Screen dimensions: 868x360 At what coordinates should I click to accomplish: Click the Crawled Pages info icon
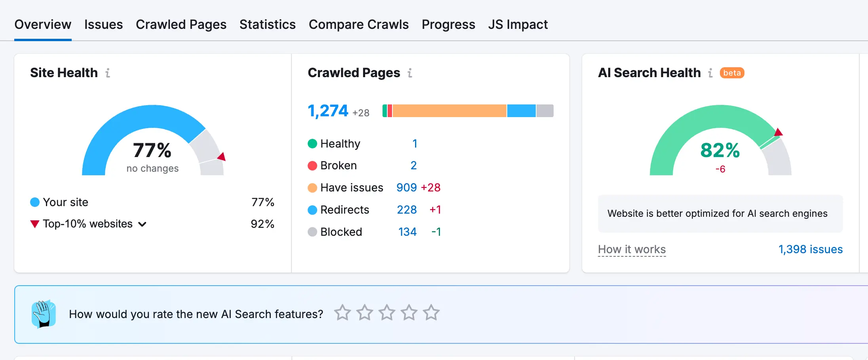pos(409,73)
